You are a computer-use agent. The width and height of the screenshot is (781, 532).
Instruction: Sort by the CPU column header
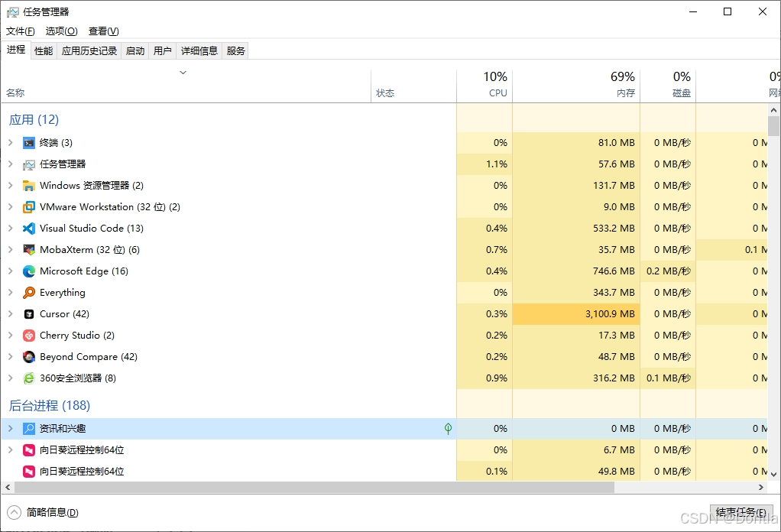pyautogui.click(x=484, y=86)
